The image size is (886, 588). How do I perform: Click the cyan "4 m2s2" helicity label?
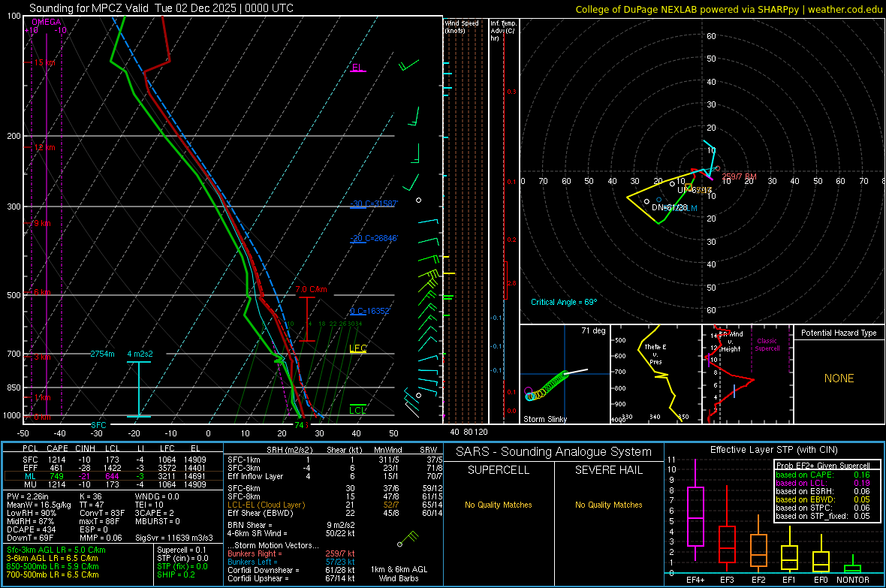click(140, 354)
